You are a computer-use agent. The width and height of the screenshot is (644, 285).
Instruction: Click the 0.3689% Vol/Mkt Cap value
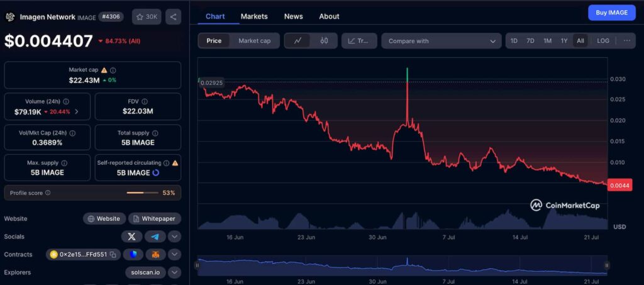(x=47, y=142)
